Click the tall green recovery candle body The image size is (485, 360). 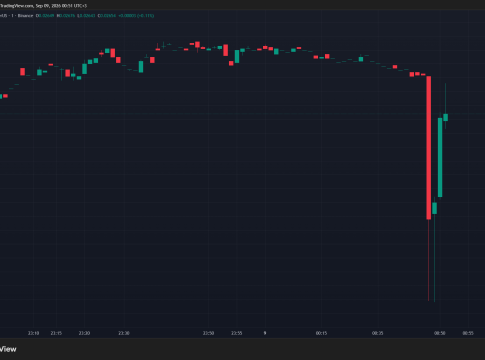tap(440, 157)
